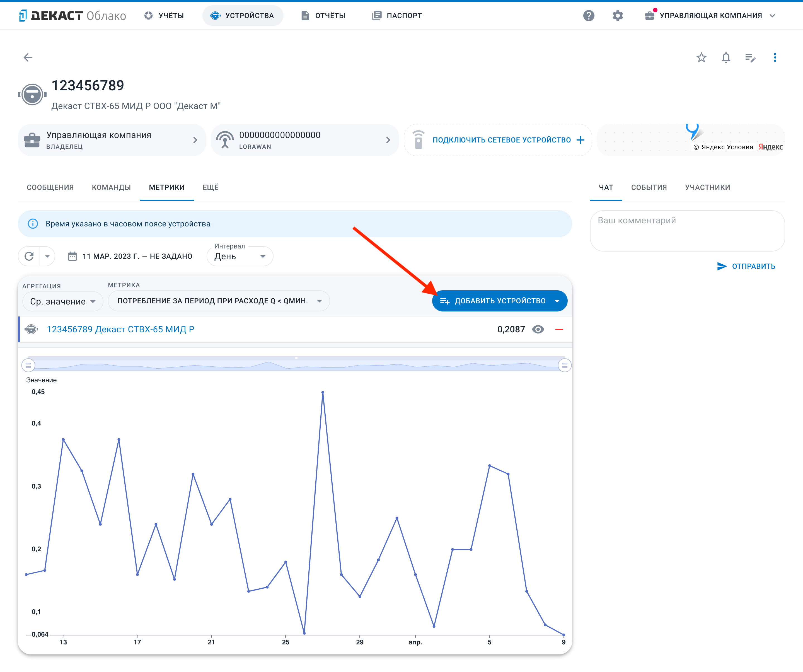Go back with the arrow icon
This screenshot has height=672, width=803.
point(28,57)
